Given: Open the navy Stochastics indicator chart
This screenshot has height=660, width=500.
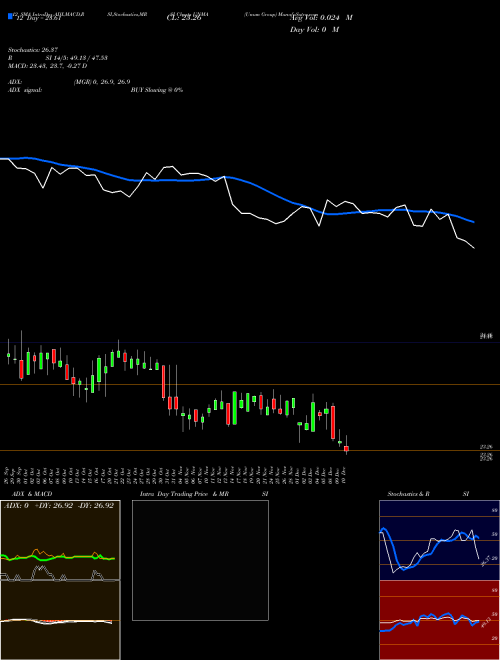Looking at the screenshot, I should (439, 540).
